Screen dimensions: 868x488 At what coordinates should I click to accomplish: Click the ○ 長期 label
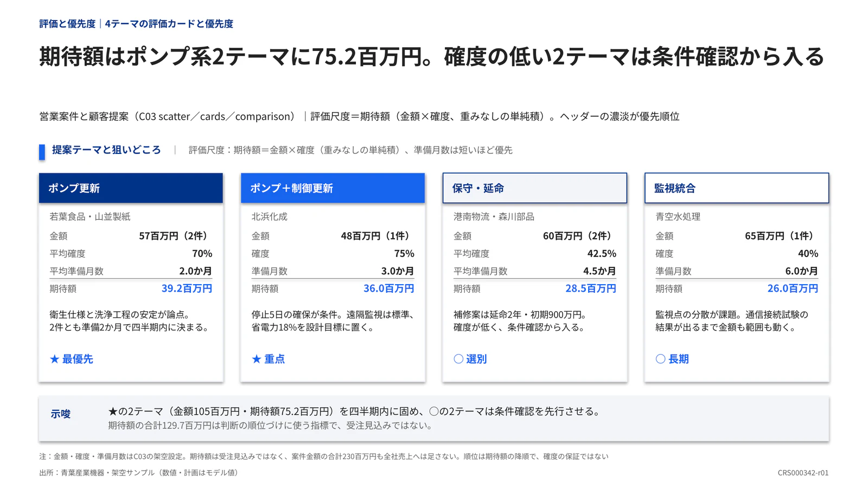672,359
